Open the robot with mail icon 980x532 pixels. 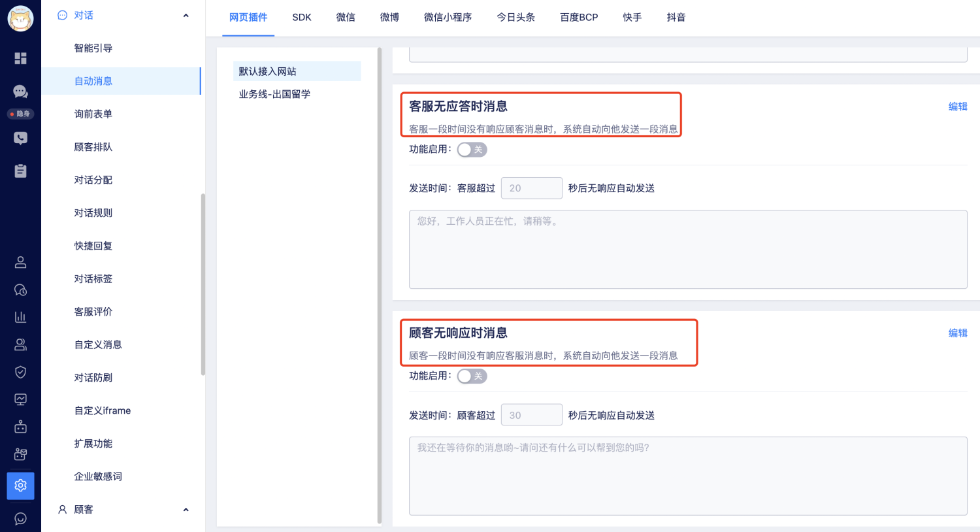(20, 454)
